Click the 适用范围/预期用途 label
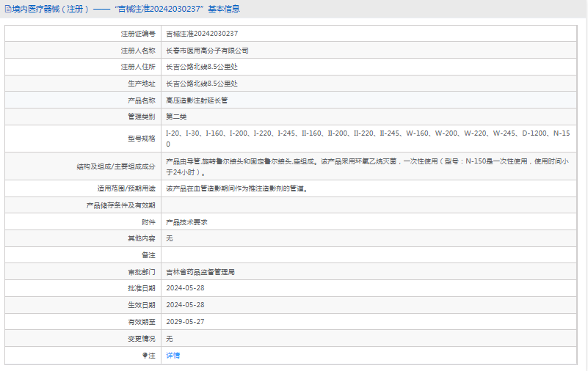This screenshot has width=588, height=371. point(126,188)
